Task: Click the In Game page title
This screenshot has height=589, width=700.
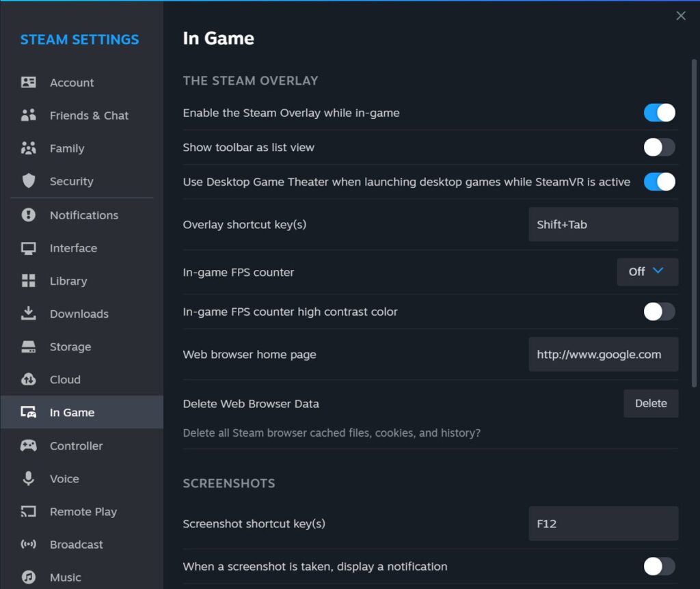Action: tap(218, 38)
